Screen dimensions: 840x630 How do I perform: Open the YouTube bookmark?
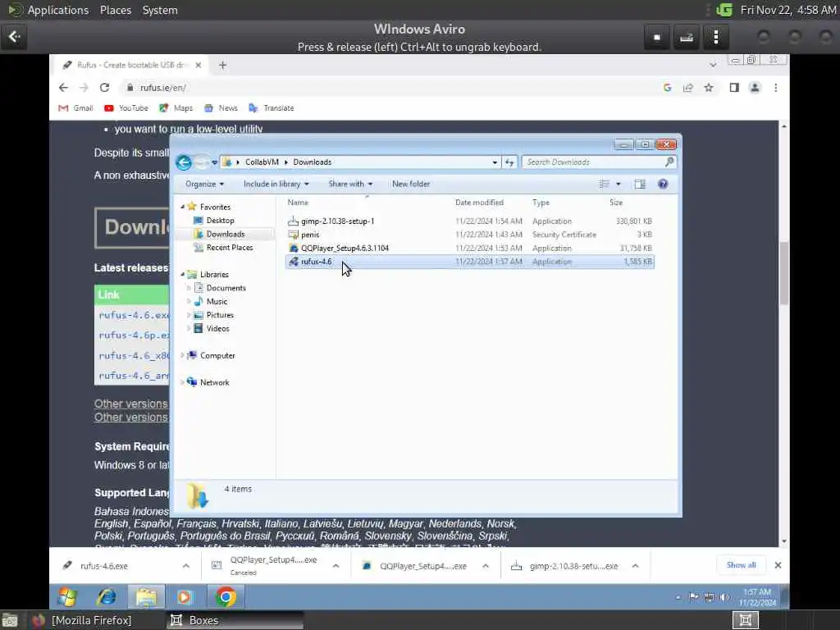(x=126, y=108)
